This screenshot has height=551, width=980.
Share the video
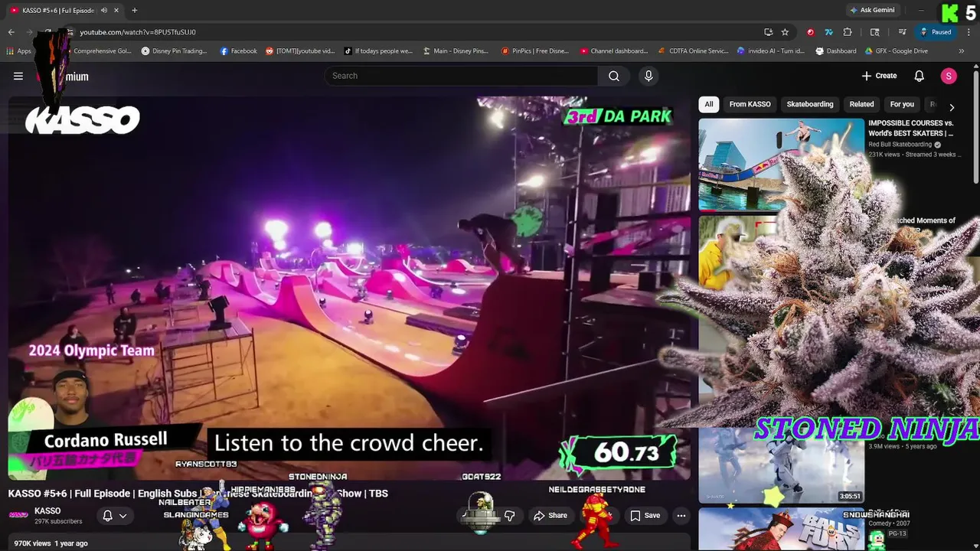[x=550, y=516]
